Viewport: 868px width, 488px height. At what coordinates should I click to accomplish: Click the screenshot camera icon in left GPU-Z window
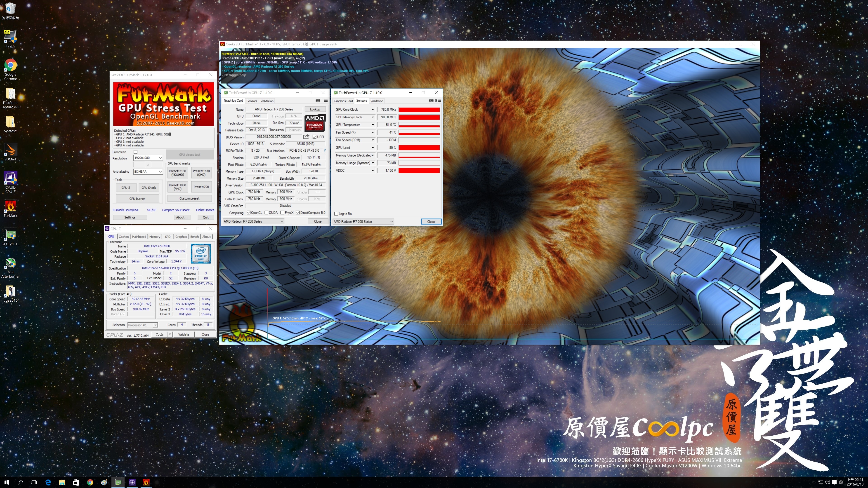[318, 100]
